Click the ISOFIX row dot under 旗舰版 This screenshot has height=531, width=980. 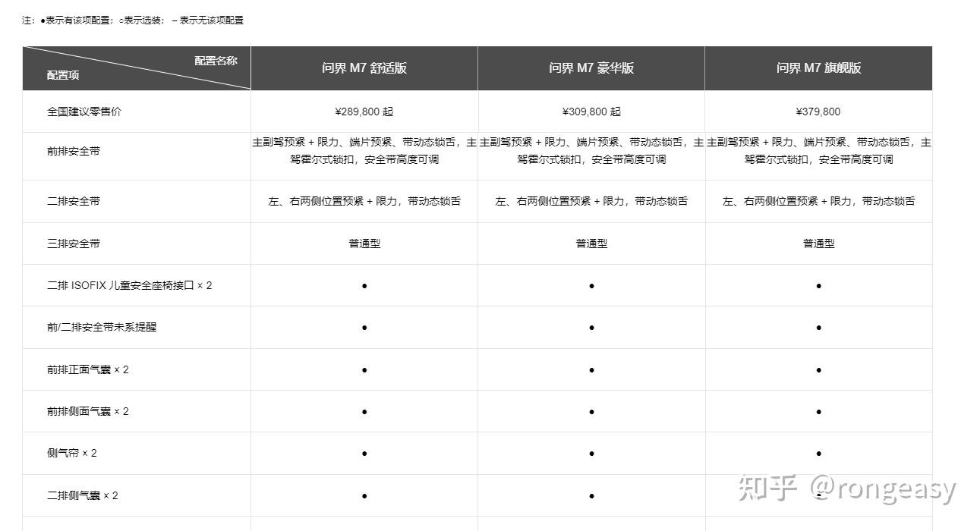pyautogui.click(x=818, y=286)
